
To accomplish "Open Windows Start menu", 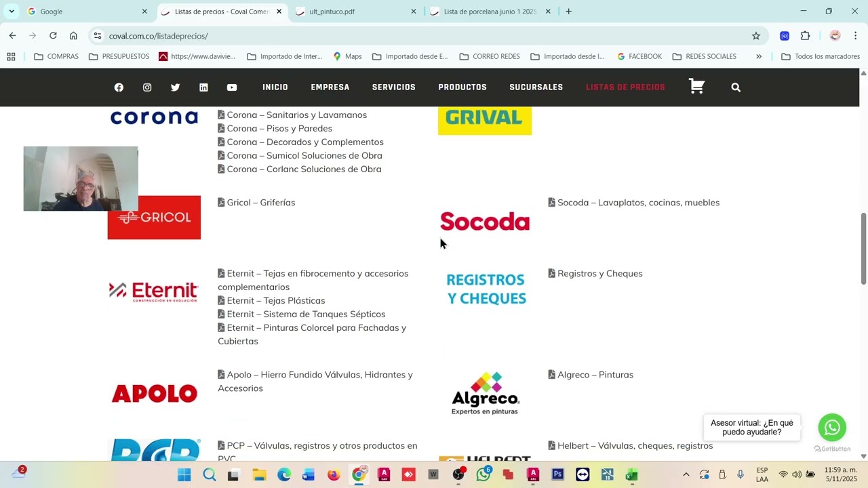I will pos(184,475).
